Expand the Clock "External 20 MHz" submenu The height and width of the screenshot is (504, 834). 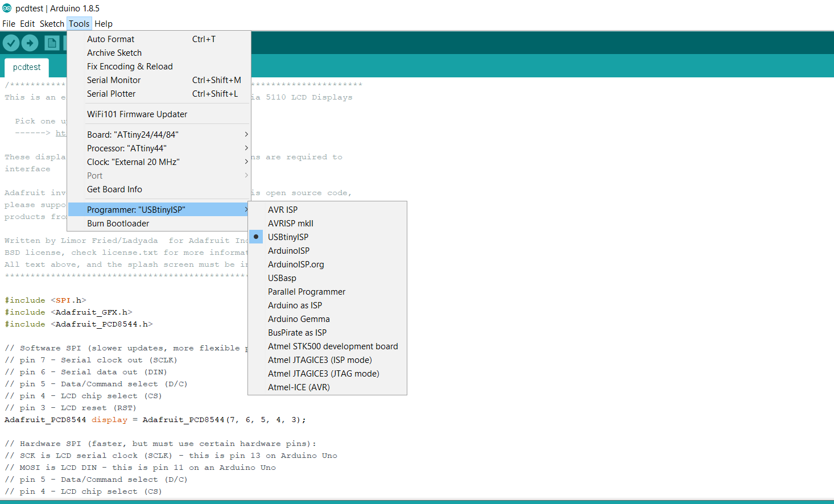[159, 162]
